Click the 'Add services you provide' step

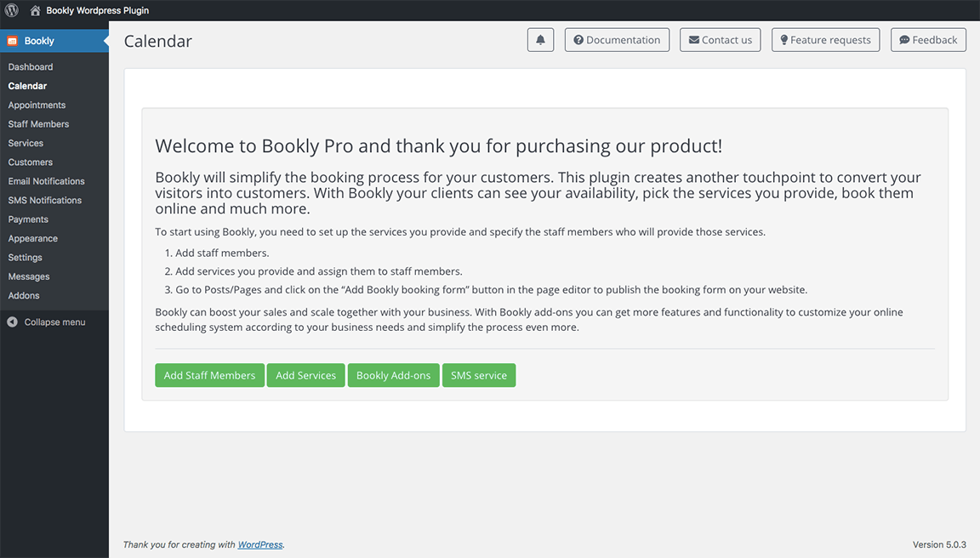(319, 271)
